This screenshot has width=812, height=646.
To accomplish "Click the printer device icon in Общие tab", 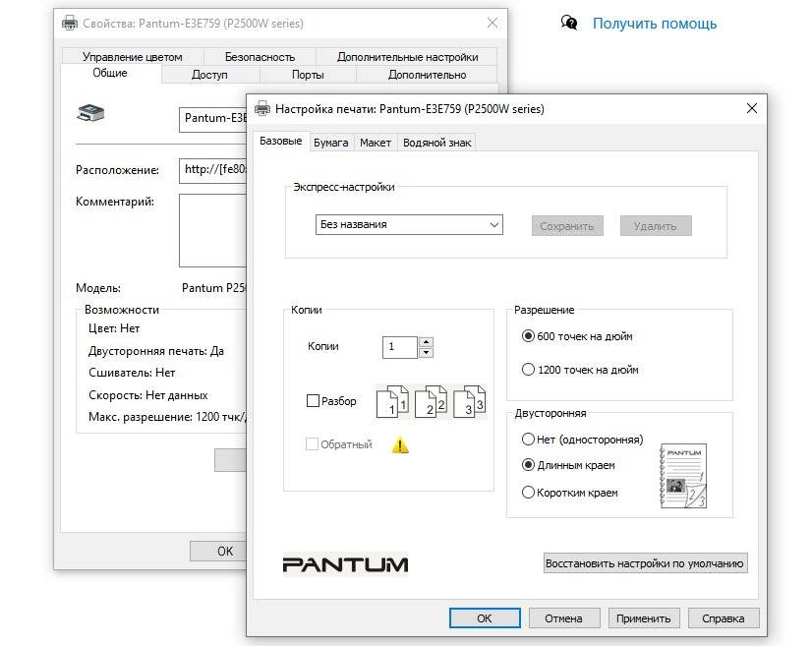I will 90,113.
